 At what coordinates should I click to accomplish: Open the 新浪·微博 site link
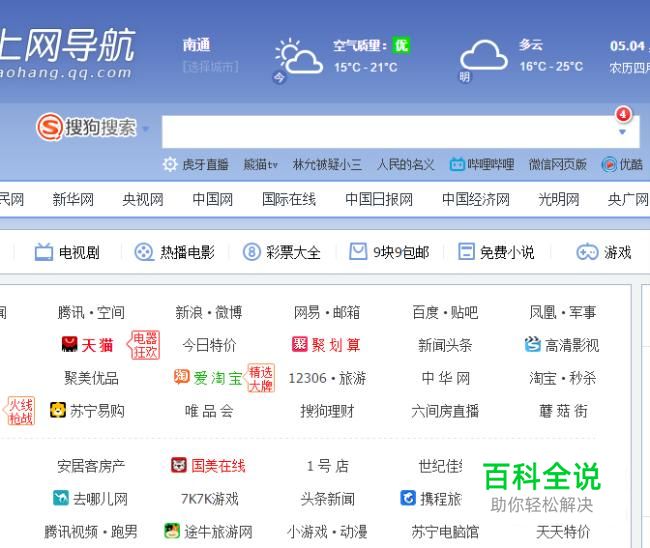click(x=209, y=312)
